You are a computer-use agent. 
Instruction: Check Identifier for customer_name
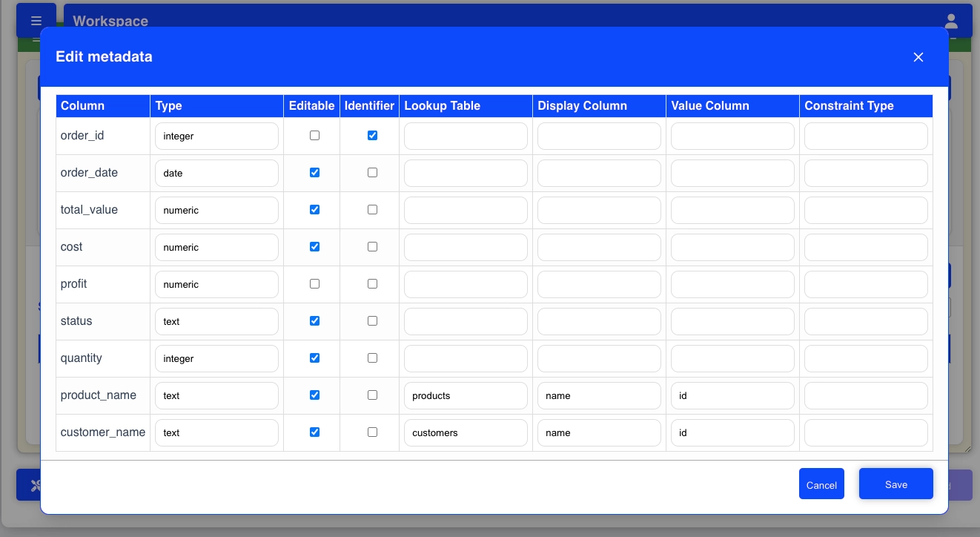(x=372, y=432)
